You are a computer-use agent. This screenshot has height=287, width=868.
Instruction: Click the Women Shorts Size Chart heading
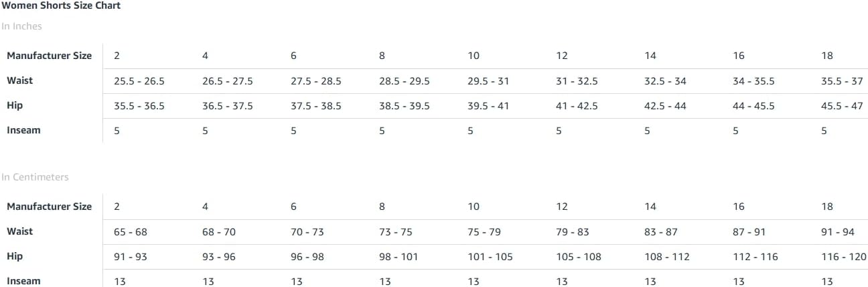[61, 5]
